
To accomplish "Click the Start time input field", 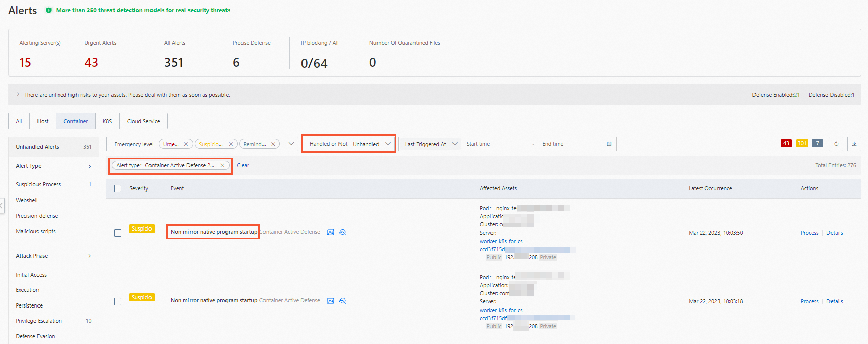I will tap(497, 144).
